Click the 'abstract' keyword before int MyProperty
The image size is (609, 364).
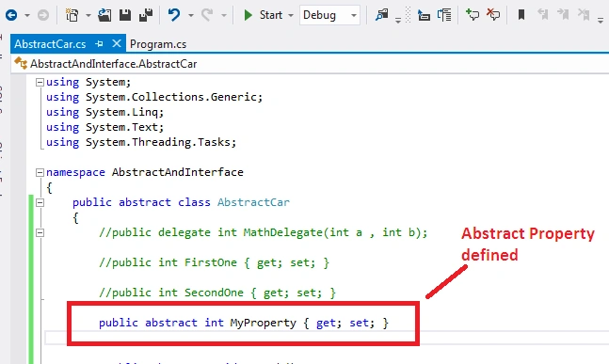click(171, 323)
